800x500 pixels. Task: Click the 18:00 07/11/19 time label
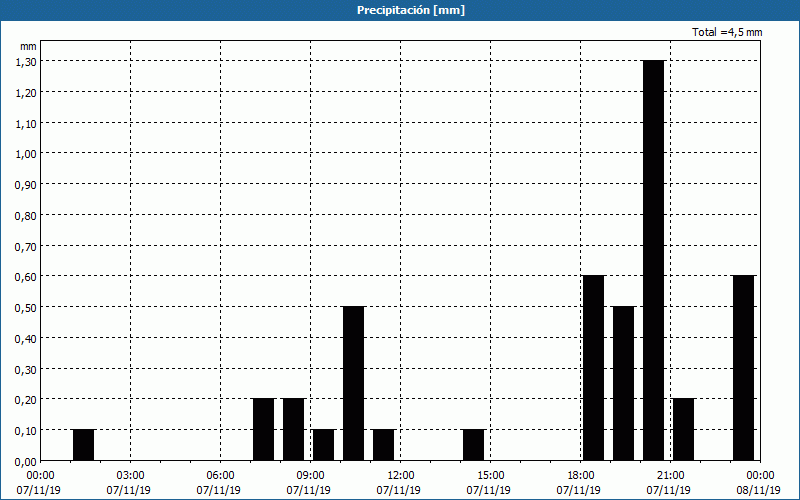click(579, 483)
